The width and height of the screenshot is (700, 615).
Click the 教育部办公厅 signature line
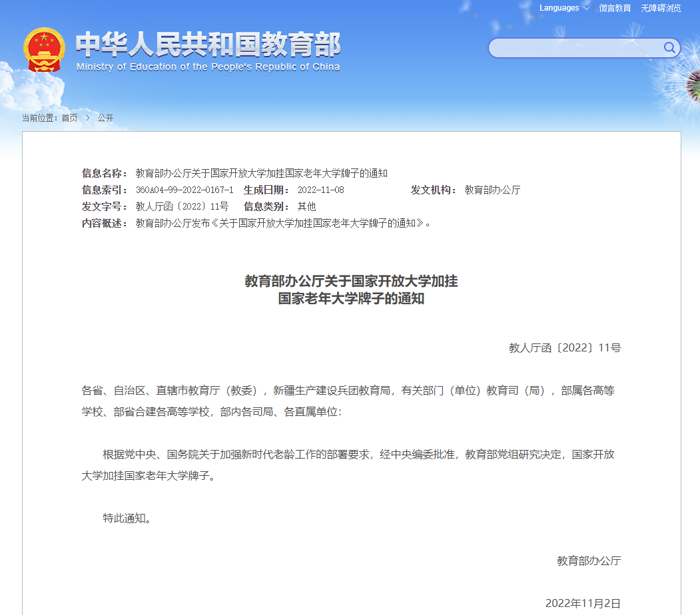point(589,561)
